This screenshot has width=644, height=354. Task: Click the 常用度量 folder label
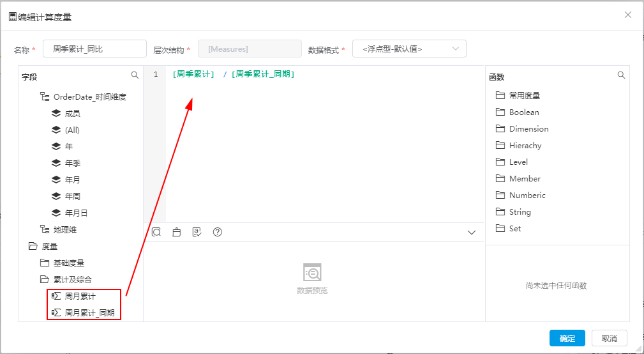pyautogui.click(x=525, y=95)
